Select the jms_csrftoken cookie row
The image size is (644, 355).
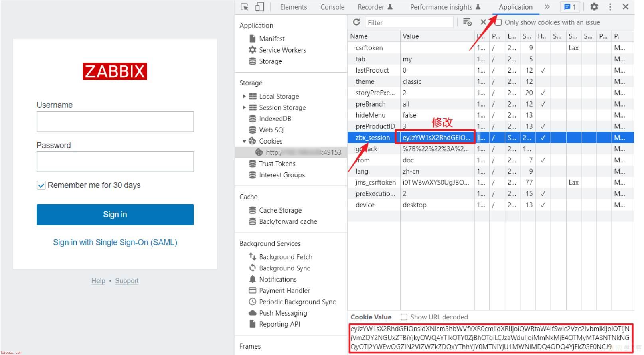(x=490, y=182)
